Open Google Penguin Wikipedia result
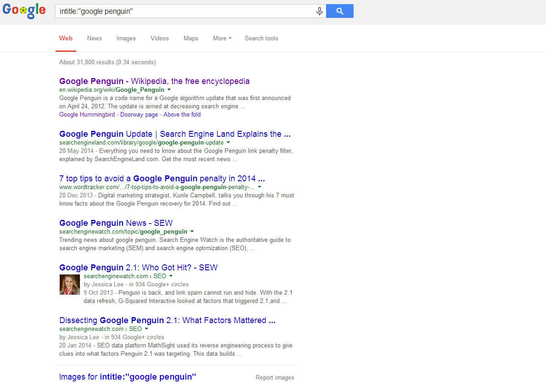 point(154,81)
